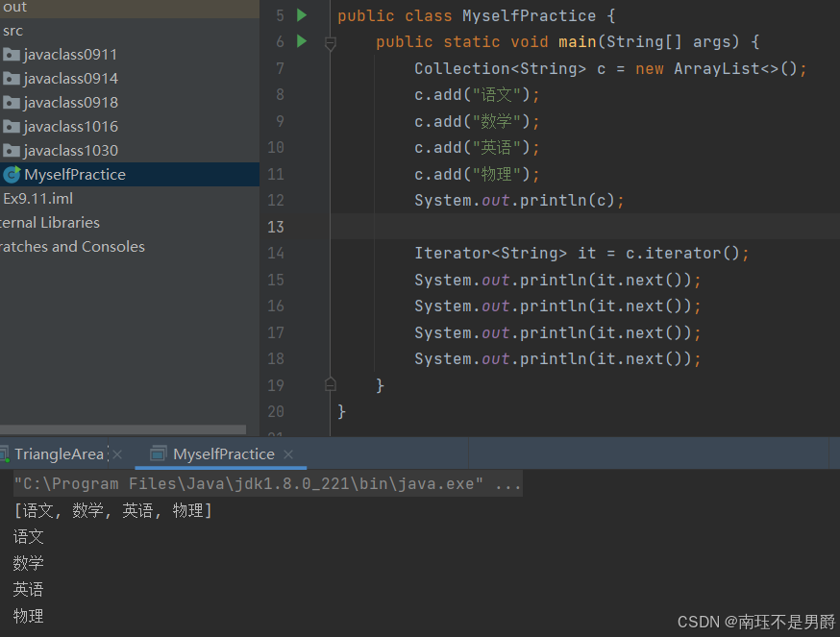Click the ellipsis to expand the java command line
840x637 pixels.
click(x=508, y=483)
